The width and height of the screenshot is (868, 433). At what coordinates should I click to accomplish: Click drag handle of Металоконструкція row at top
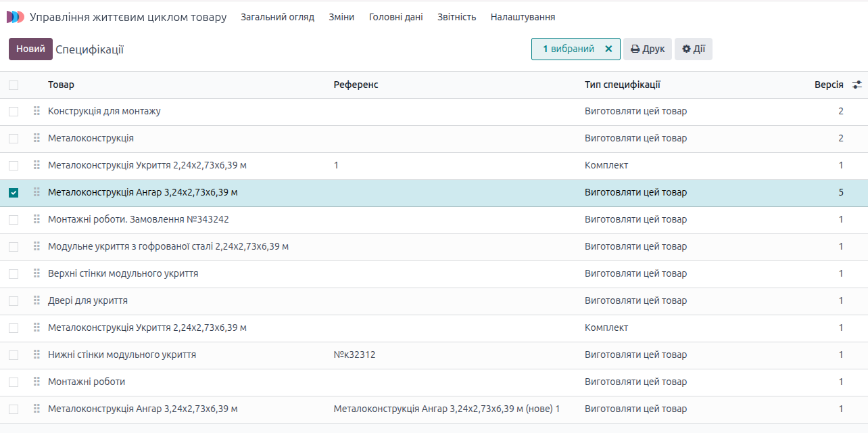[37, 138]
